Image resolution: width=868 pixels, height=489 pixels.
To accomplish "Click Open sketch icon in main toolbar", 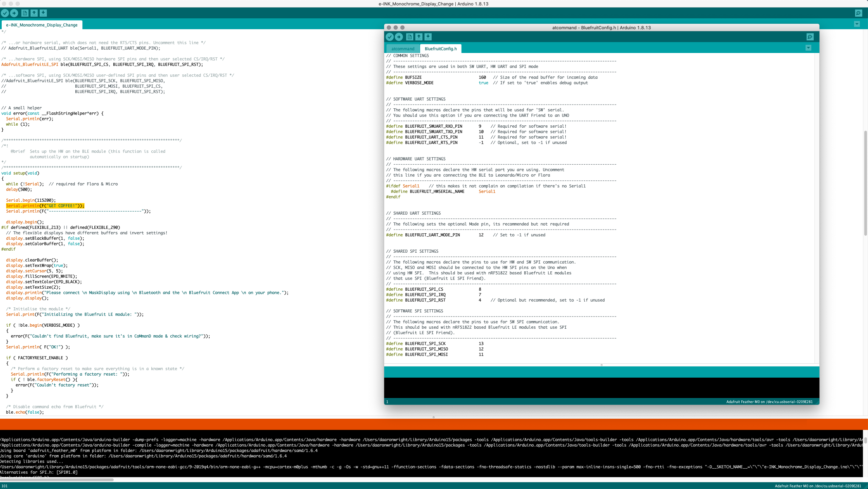I will pyautogui.click(x=34, y=13).
